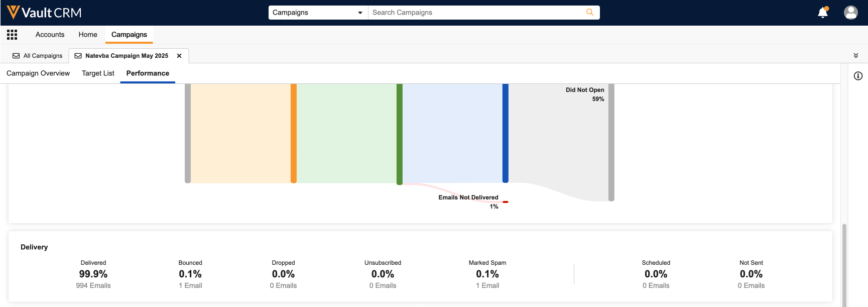Screen dimensions: 868x307
Task: Open the user profile avatar menu
Action: click(850, 13)
